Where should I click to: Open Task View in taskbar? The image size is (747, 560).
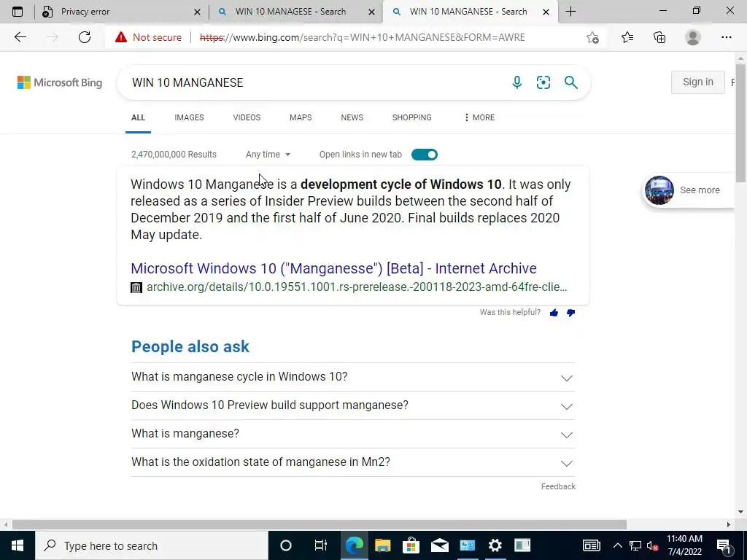[321, 545]
